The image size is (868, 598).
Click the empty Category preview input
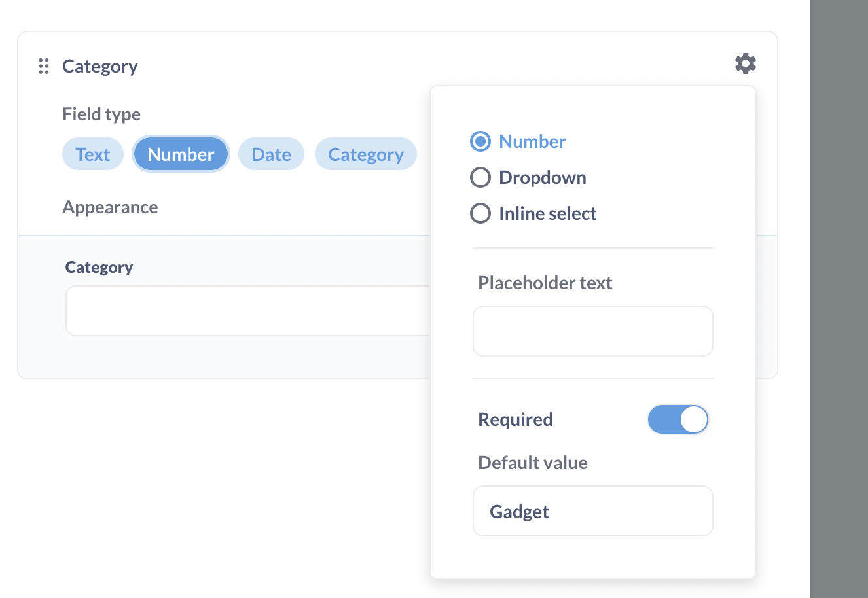[x=249, y=311]
